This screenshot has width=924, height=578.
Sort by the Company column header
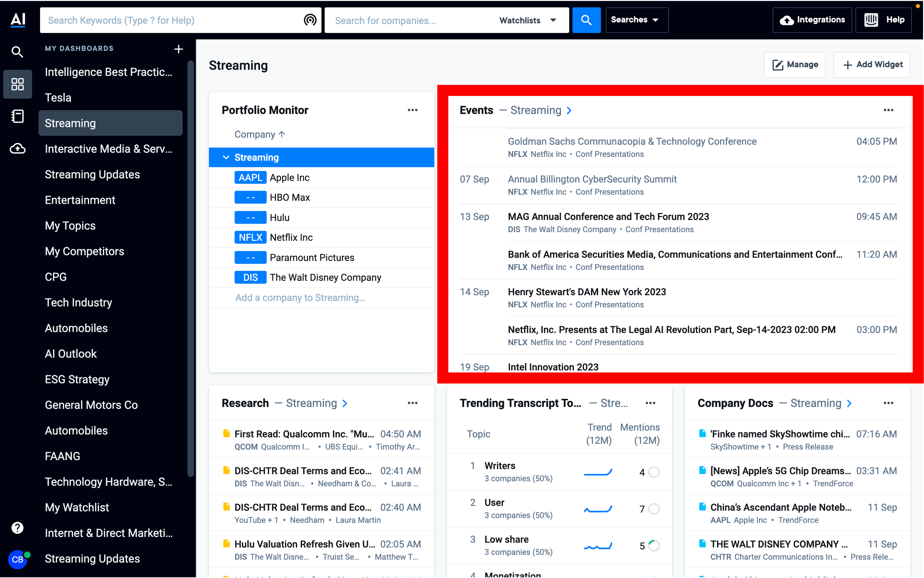260,135
